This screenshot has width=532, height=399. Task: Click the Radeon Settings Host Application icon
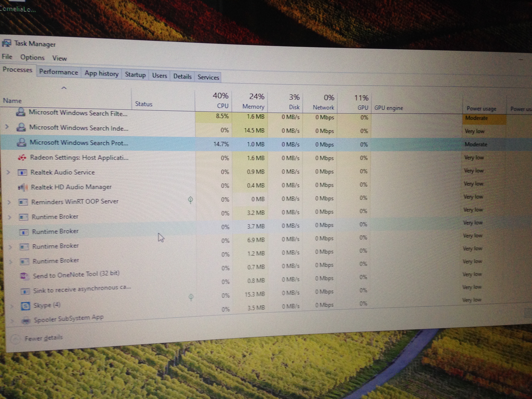point(22,158)
